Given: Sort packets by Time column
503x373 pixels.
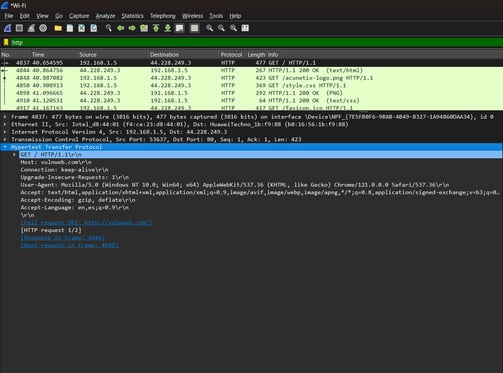Looking at the screenshot, I should 38,55.
